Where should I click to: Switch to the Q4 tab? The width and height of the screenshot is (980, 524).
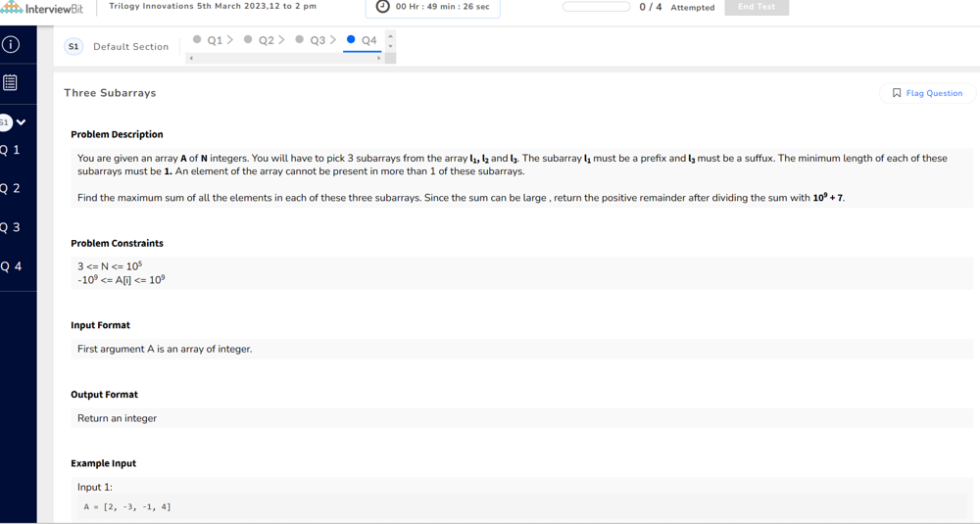[368, 40]
